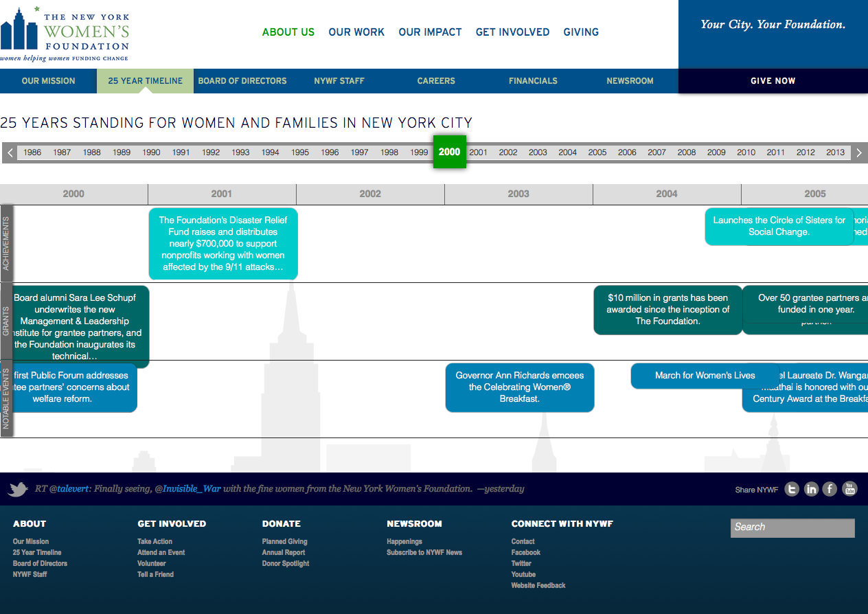Open footer link Our Mission

[31, 541]
